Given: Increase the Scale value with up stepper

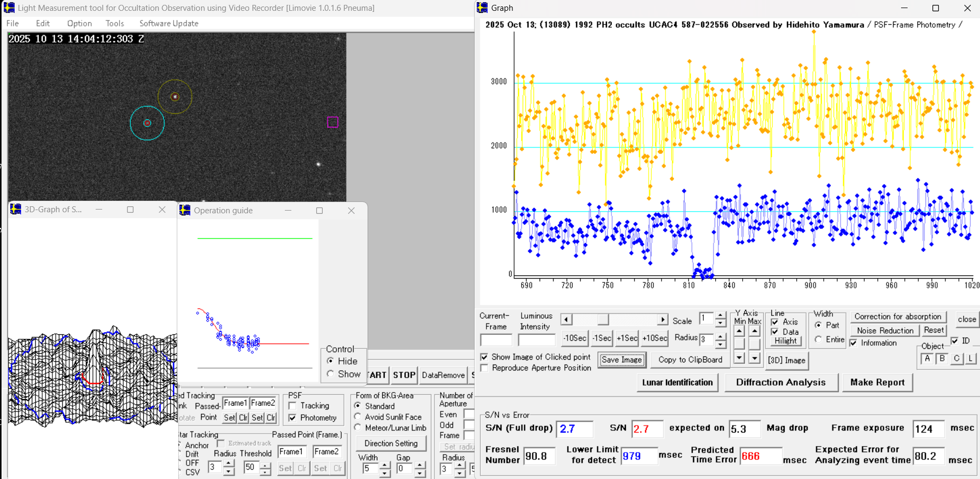Looking at the screenshot, I should [x=720, y=315].
